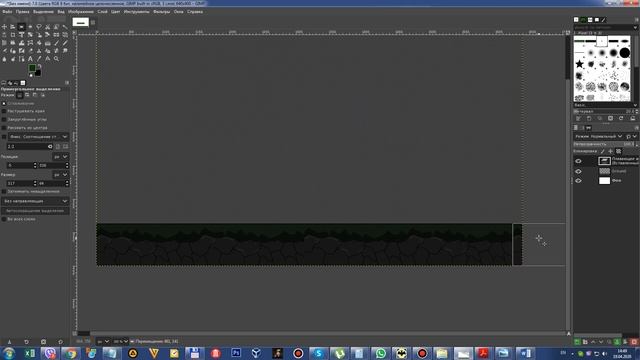This screenshot has height=360, width=640.
Task: Open the Фильтры menu
Action: tap(162, 12)
